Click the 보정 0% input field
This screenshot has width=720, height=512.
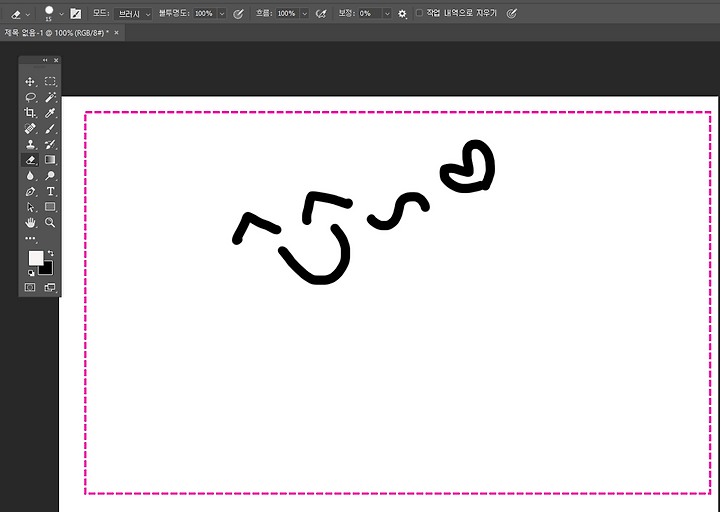tap(370, 14)
